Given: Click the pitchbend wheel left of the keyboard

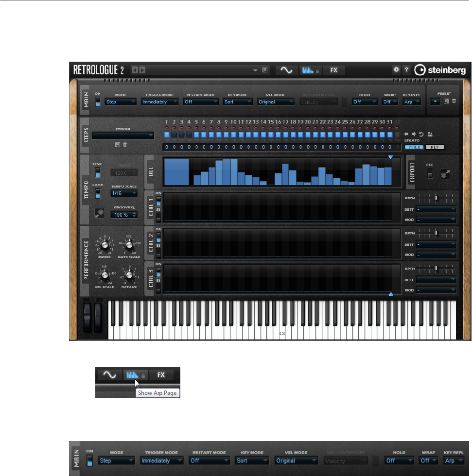Looking at the screenshot, I should tap(87, 317).
